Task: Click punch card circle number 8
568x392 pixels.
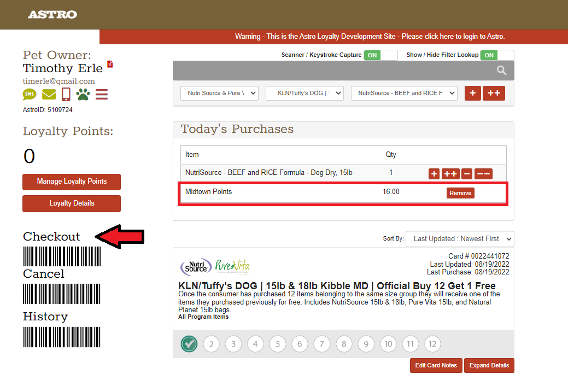Action: pyautogui.click(x=344, y=344)
